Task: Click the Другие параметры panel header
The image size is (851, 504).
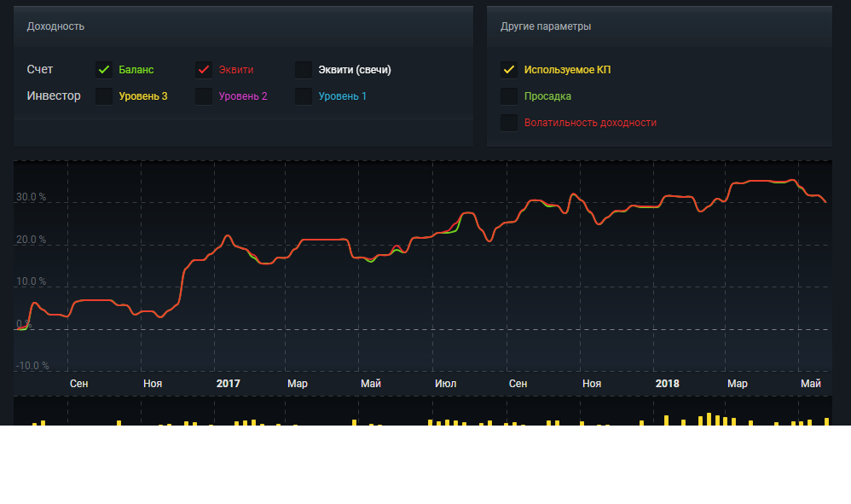Action: [546, 26]
